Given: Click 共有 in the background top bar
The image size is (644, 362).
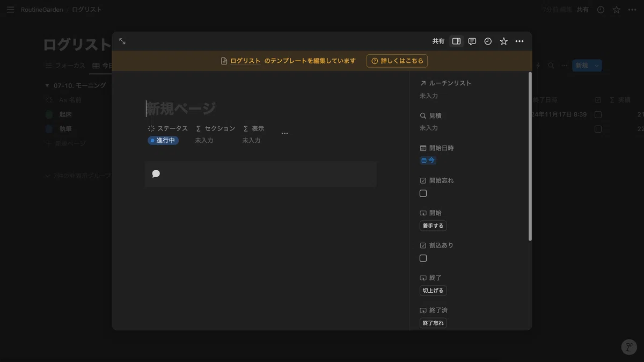Looking at the screenshot, I should [x=583, y=10].
